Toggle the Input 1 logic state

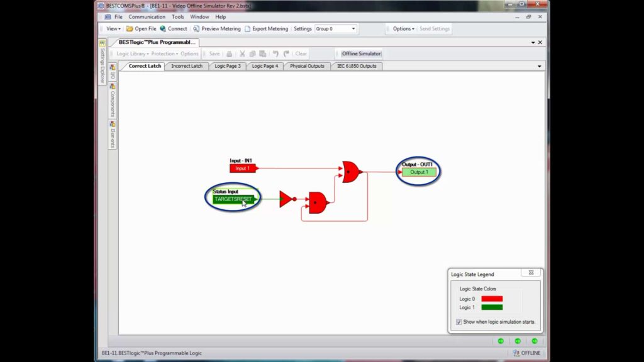click(242, 168)
